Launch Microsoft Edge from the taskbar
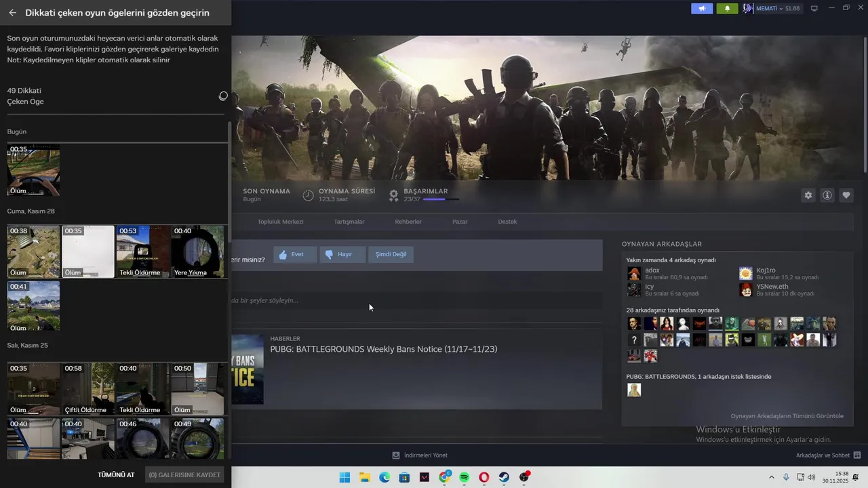Viewport: 868px width, 488px height. click(384, 477)
